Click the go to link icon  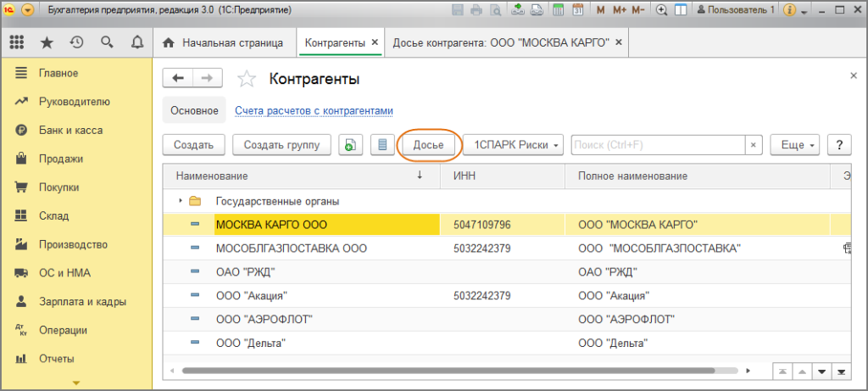536,10
